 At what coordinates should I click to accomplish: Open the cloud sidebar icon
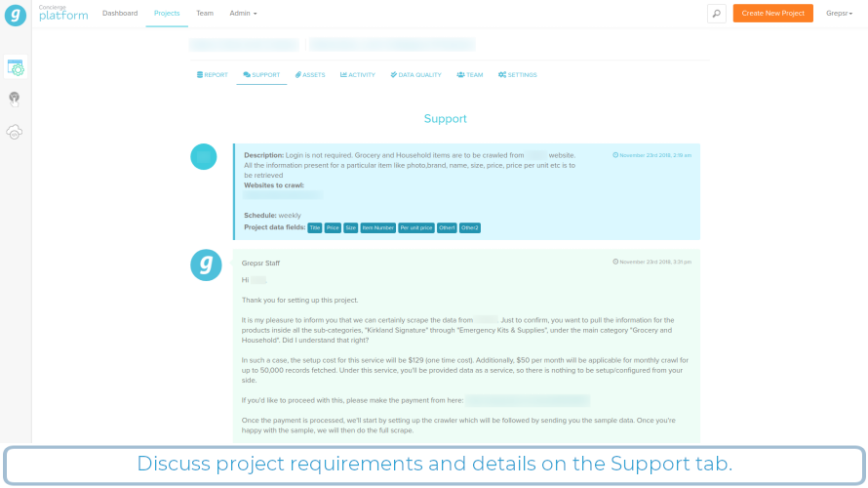(15, 132)
